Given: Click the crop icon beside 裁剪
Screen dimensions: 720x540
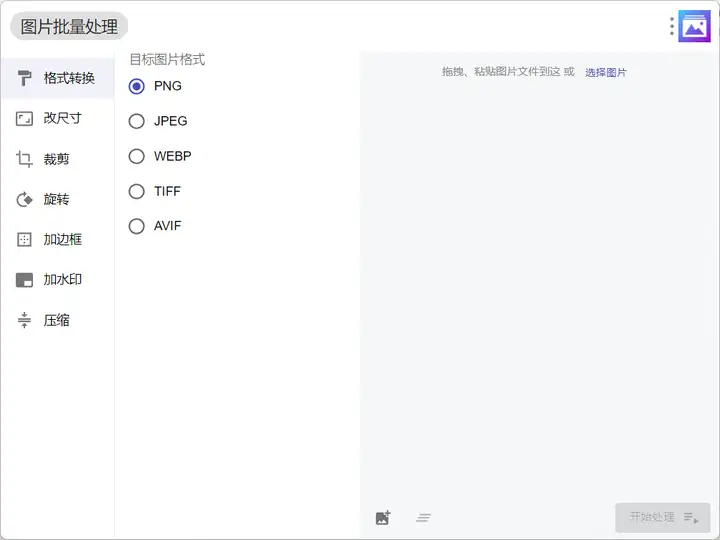Looking at the screenshot, I should pos(24,159).
